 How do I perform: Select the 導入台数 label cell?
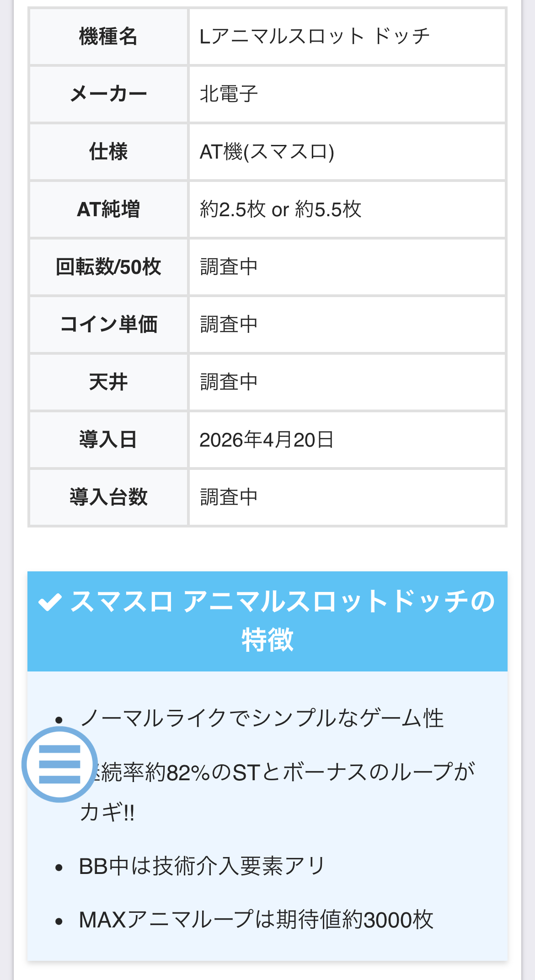[108, 497]
